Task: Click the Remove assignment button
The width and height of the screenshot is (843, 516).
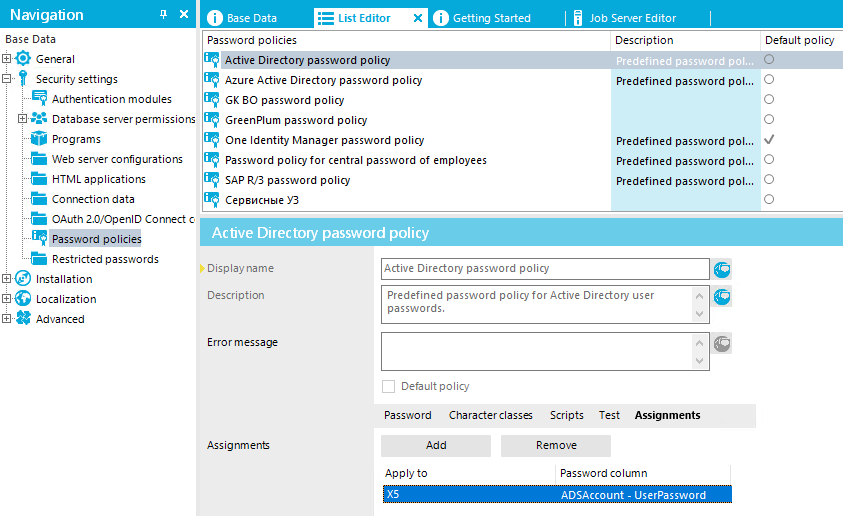Action: pos(556,445)
